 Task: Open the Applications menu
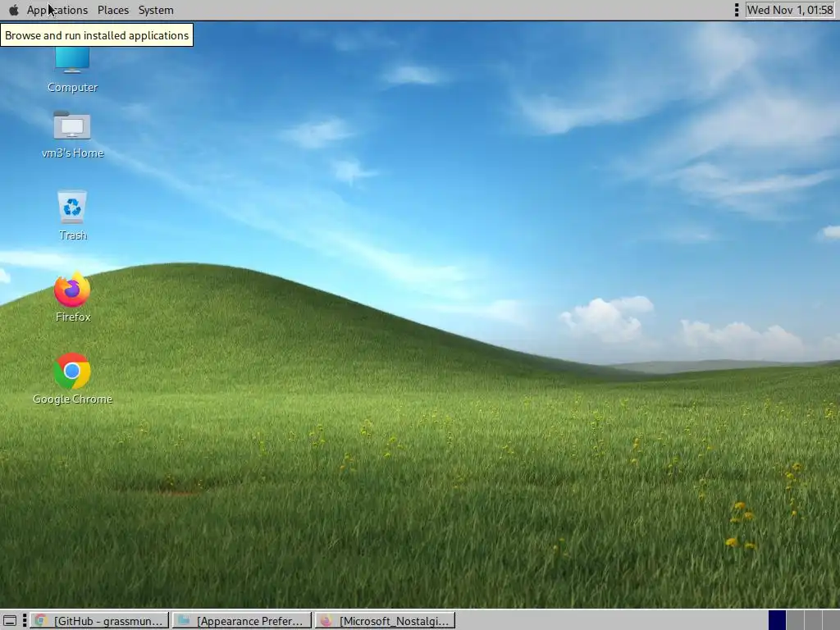[x=57, y=10]
